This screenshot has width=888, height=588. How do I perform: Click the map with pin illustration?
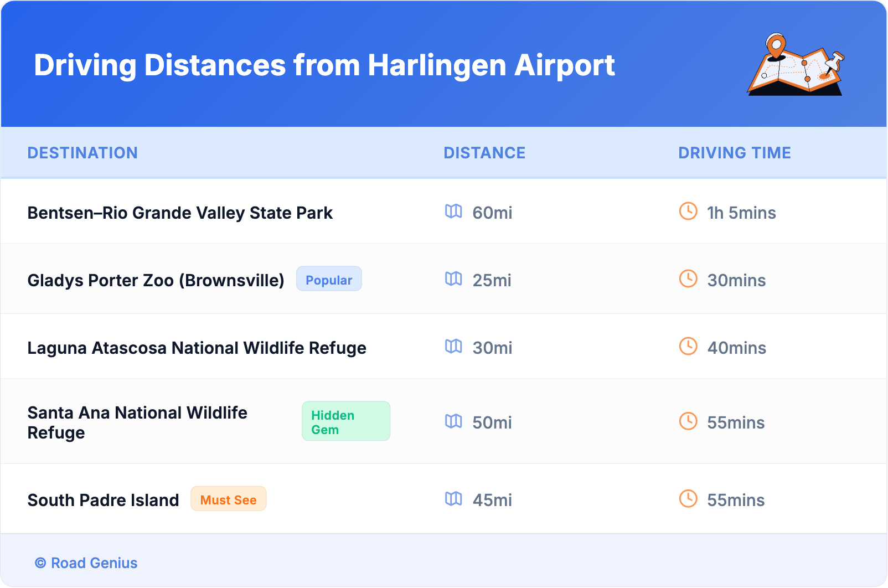click(x=796, y=65)
